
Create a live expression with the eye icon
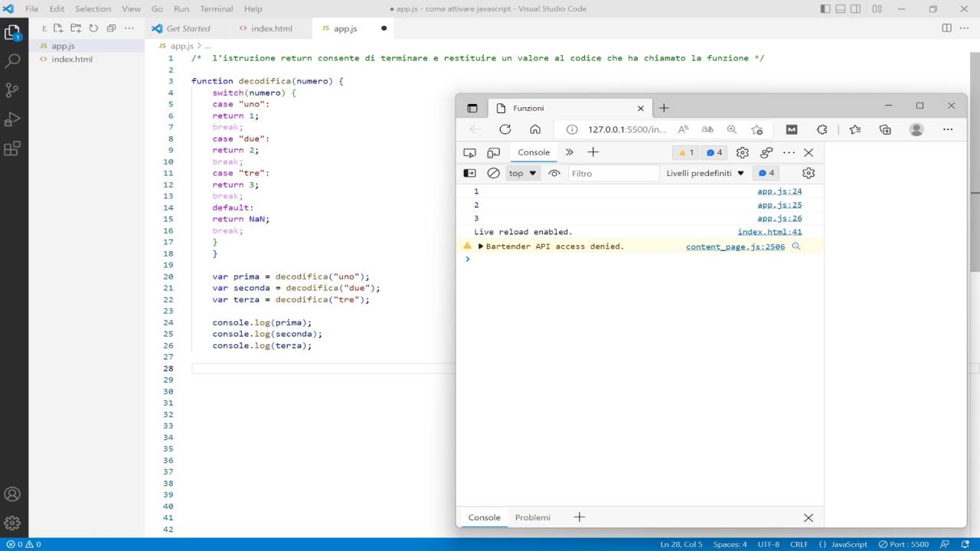(x=554, y=173)
